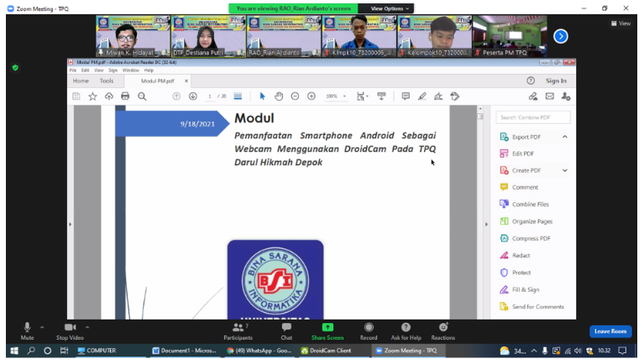This screenshot has width=644, height=364.
Task: Open the Zoom Chat panel
Action: (286, 331)
